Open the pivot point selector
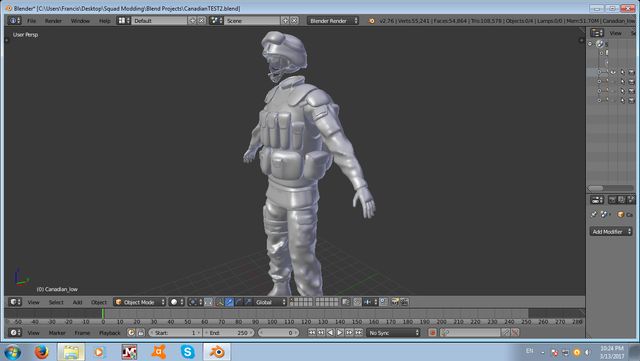Screen dimensions: 640x361 click(195, 302)
